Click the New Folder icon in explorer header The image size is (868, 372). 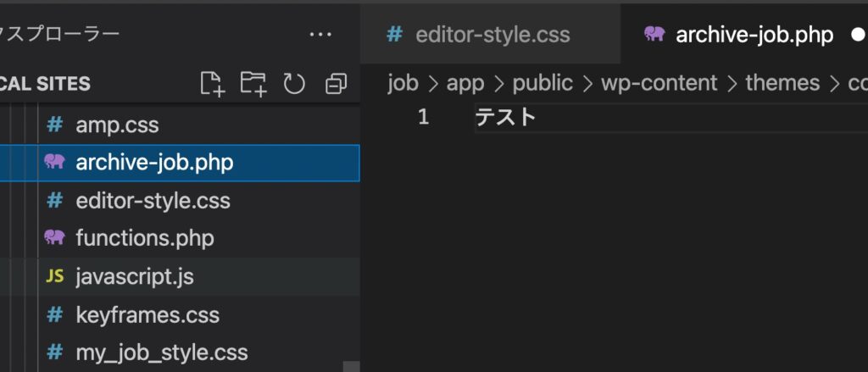click(253, 83)
